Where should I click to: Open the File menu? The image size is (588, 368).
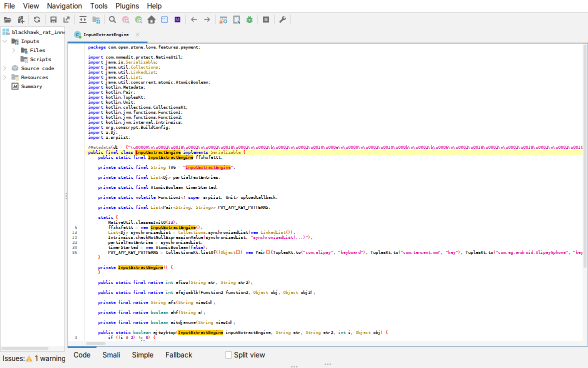click(x=9, y=6)
